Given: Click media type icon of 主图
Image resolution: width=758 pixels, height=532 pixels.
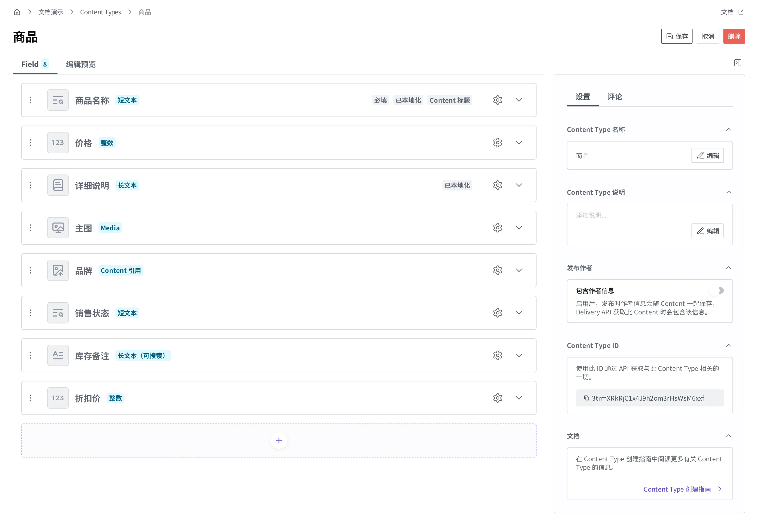Looking at the screenshot, I should [58, 228].
